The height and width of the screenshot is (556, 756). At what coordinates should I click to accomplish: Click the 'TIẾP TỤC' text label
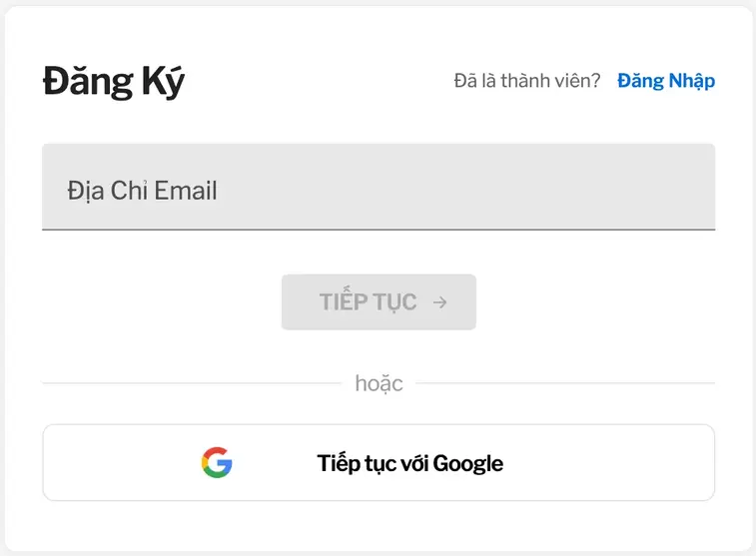pos(368,301)
